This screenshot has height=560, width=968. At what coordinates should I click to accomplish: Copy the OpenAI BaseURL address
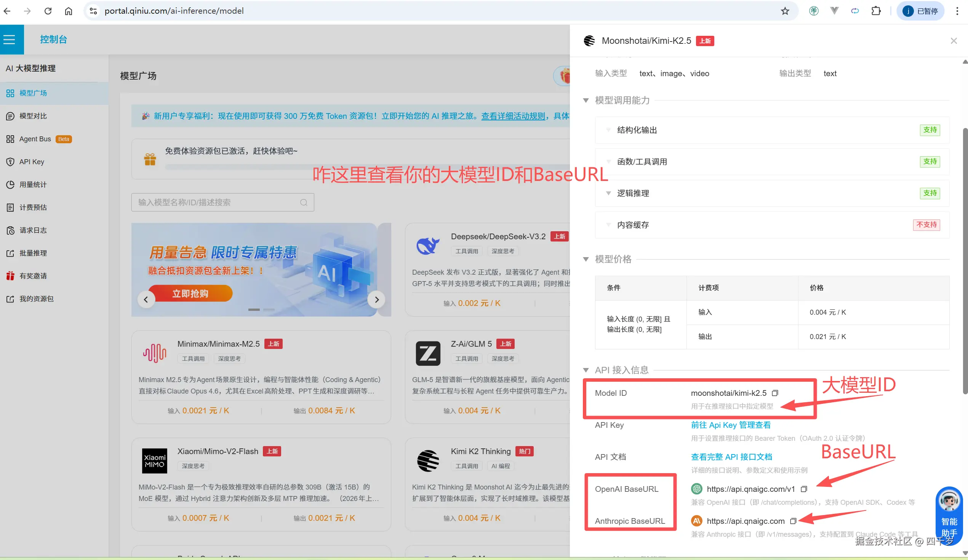[x=803, y=489]
